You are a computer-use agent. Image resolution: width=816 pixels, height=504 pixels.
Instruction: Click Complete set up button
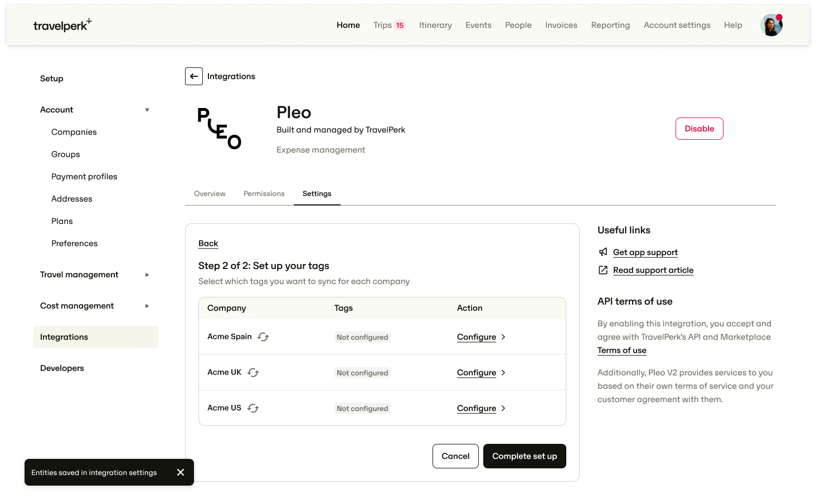pyautogui.click(x=524, y=456)
